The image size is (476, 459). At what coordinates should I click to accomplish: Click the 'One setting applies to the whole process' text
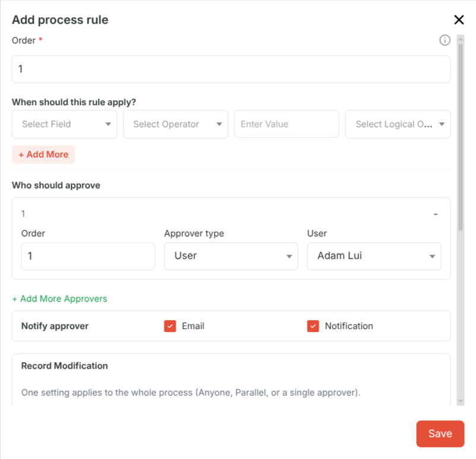point(191,392)
